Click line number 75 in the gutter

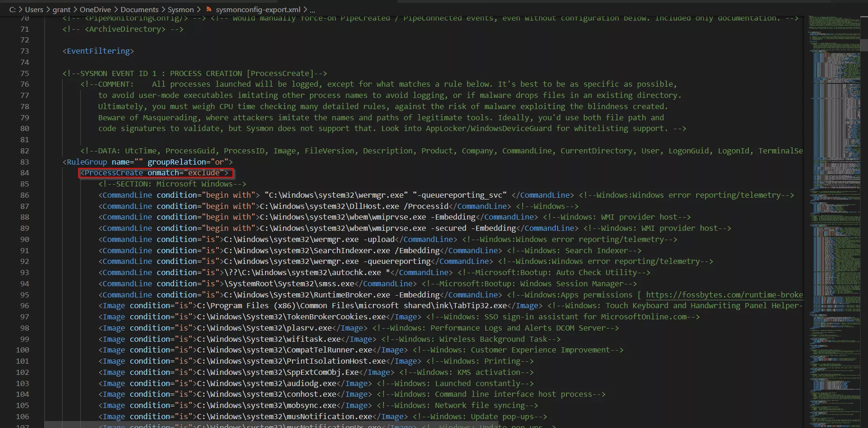(x=24, y=73)
